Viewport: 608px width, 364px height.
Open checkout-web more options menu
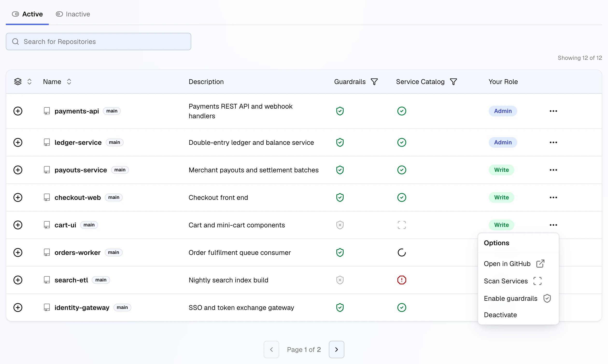point(553,197)
